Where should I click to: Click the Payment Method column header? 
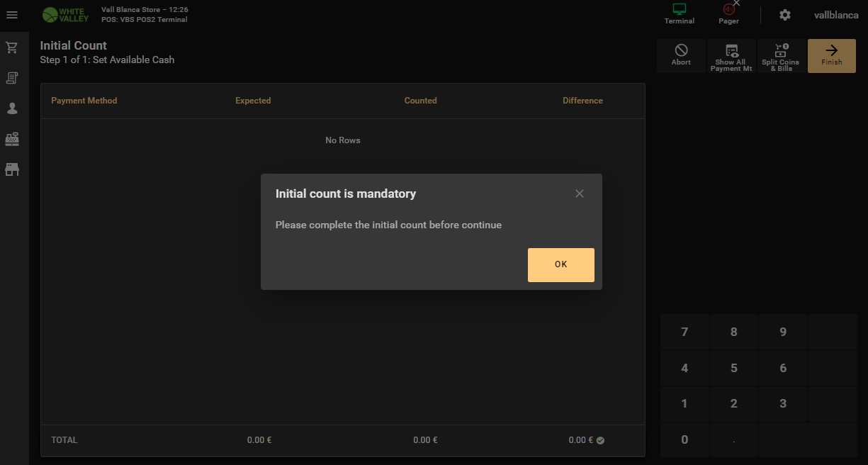[84, 101]
